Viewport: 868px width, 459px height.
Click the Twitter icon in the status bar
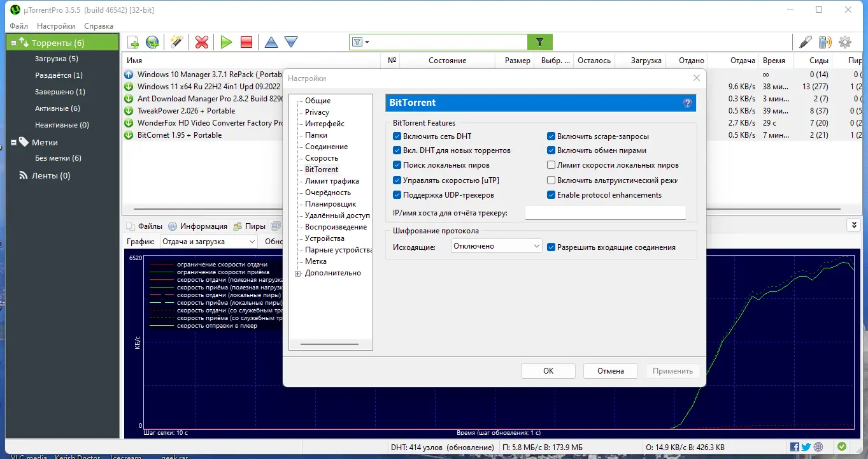(x=806, y=448)
